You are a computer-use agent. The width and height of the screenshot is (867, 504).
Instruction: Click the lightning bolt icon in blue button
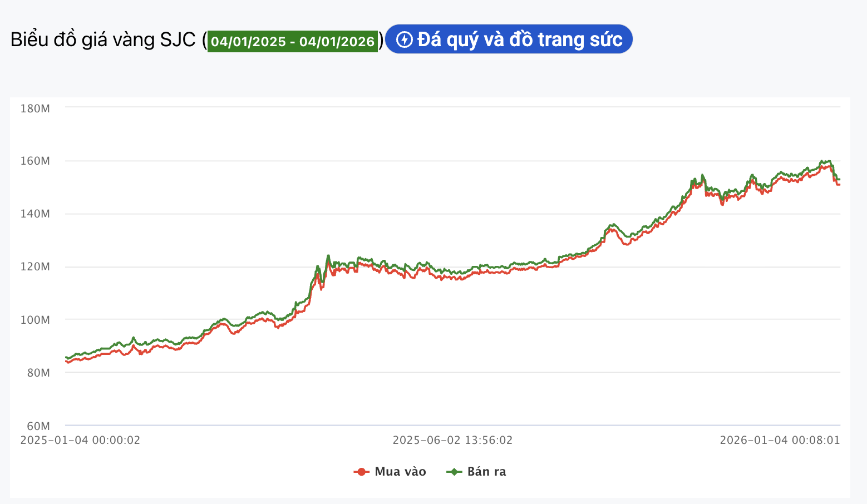coord(404,39)
